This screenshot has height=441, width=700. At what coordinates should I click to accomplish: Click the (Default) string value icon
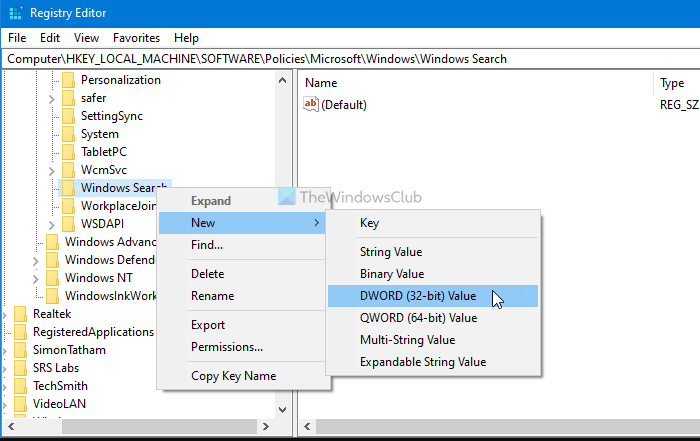pyautogui.click(x=310, y=104)
